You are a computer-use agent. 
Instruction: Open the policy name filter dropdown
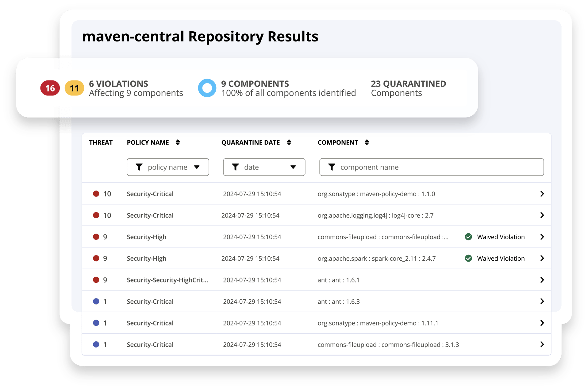coord(197,167)
